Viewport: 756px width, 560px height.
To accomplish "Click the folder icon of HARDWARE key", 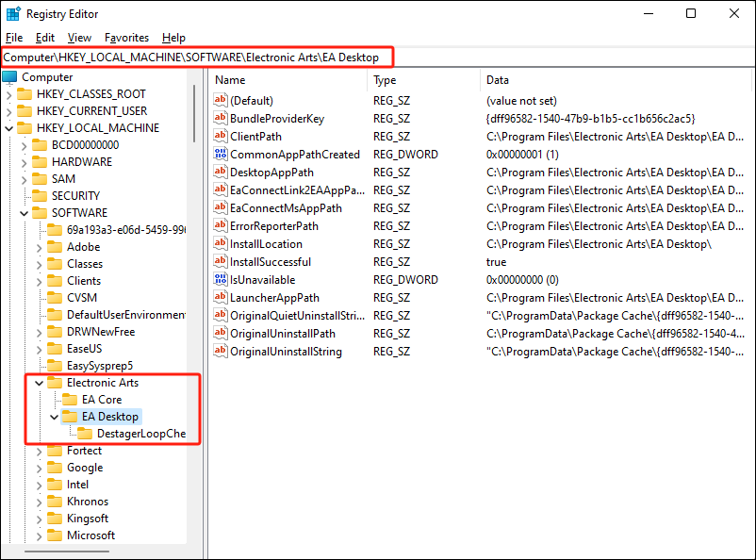I will coord(40,162).
